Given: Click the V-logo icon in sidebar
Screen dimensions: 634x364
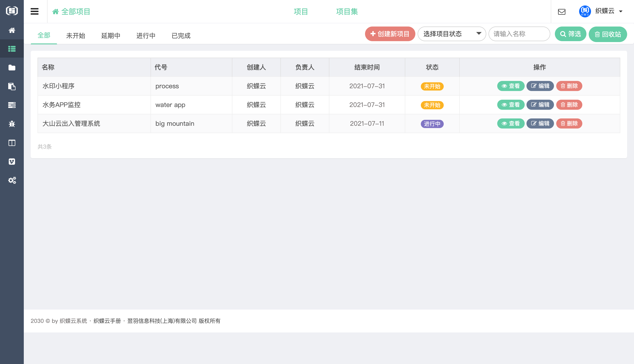Looking at the screenshot, I should (x=12, y=161).
